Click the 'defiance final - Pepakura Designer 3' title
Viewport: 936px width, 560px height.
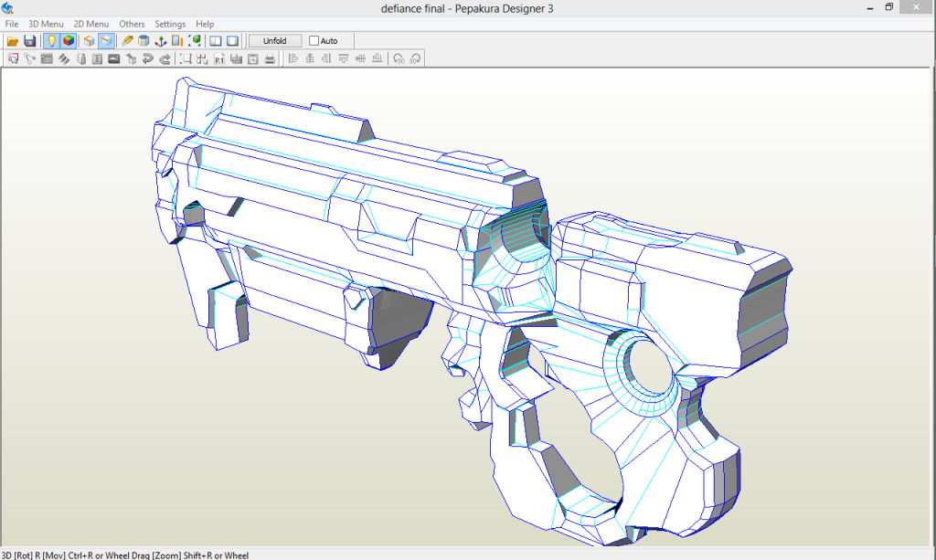[x=467, y=8]
